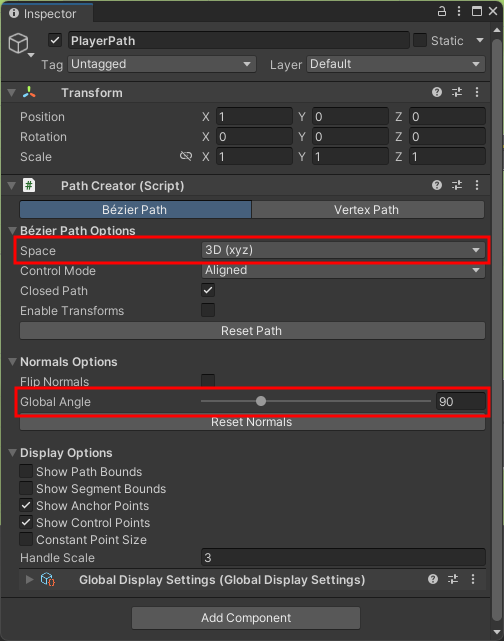This screenshot has height=641, width=504.
Task: Click the Scale Z field
Action: click(x=447, y=157)
